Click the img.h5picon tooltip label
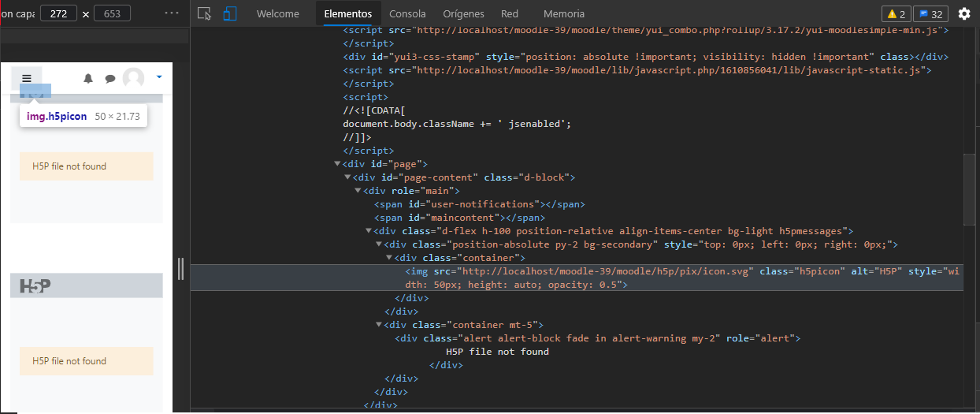 click(x=57, y=116)
